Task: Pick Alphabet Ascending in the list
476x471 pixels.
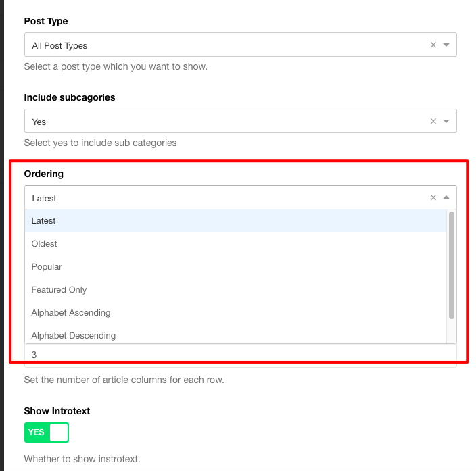Action: tap(71, 313)
